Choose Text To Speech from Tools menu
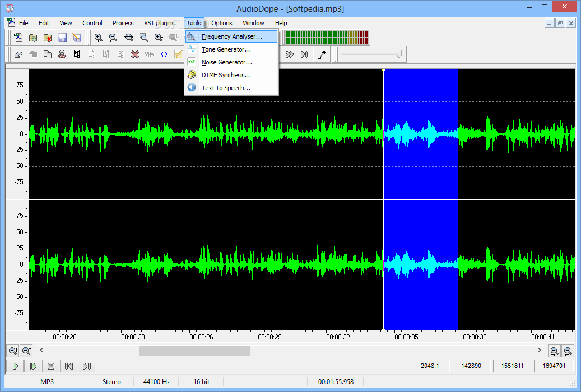581x392 pixels. pos(231,88)
